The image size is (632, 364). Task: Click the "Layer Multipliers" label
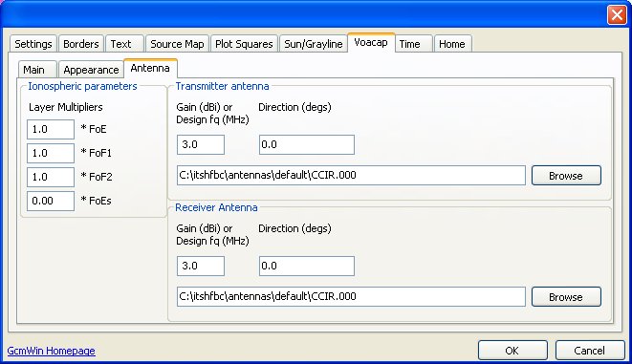(66, 107)
